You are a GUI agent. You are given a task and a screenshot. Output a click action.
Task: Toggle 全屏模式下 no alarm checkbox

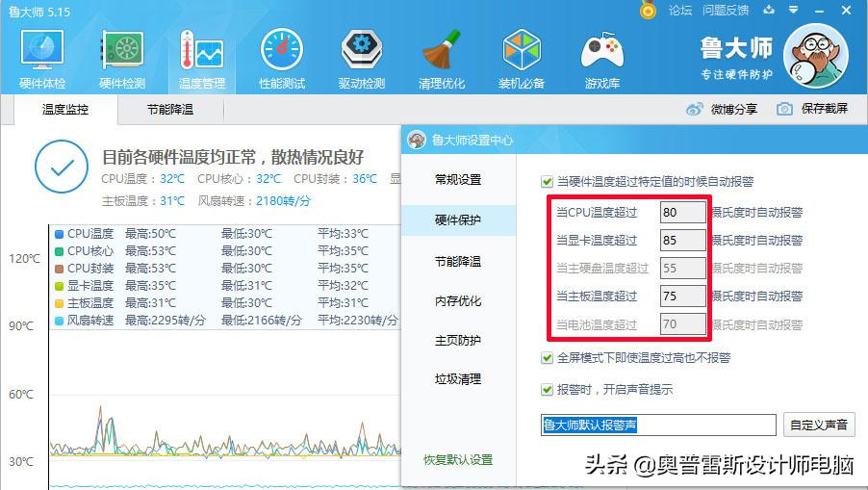tap(547, 358)
